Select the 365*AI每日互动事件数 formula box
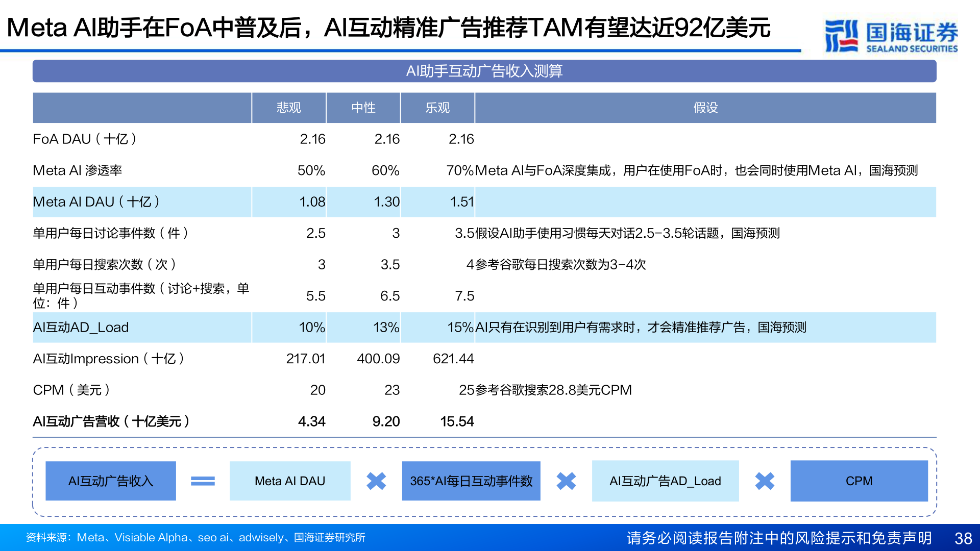Viewport: 980px width, 551px height. coord(471,481)
